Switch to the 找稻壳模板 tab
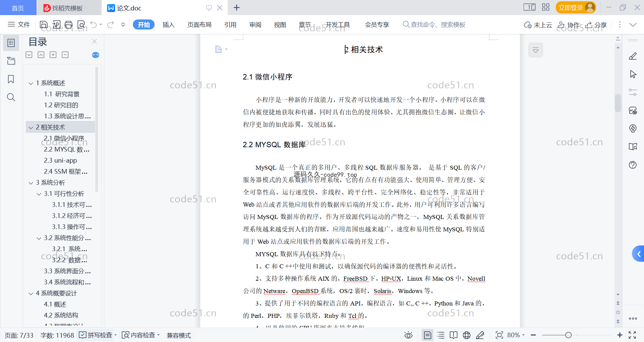Viewport: 644px width, 342px height. coord(68,8)
